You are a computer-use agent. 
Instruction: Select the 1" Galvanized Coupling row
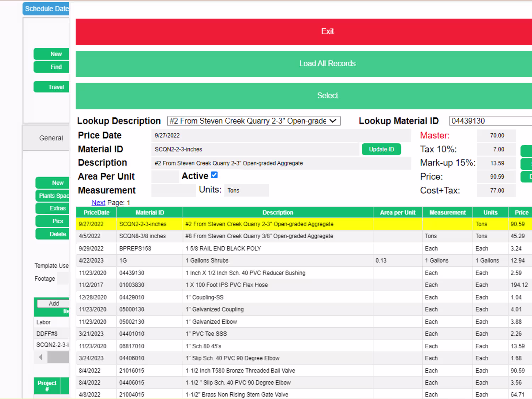[x=304, y=310]
